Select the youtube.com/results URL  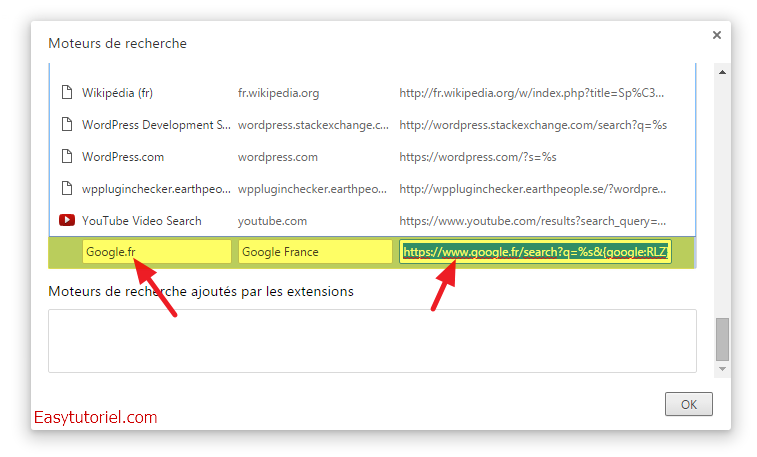[533, 221]
